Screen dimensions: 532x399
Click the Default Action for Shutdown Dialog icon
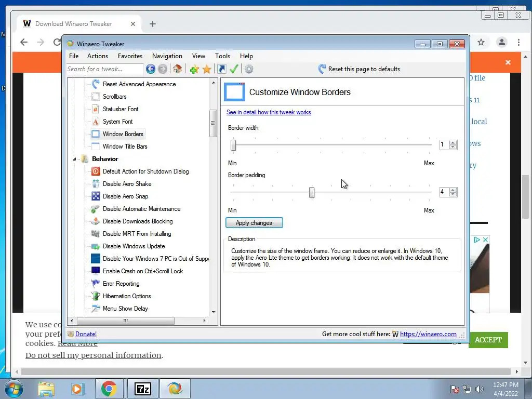point(96,171)
